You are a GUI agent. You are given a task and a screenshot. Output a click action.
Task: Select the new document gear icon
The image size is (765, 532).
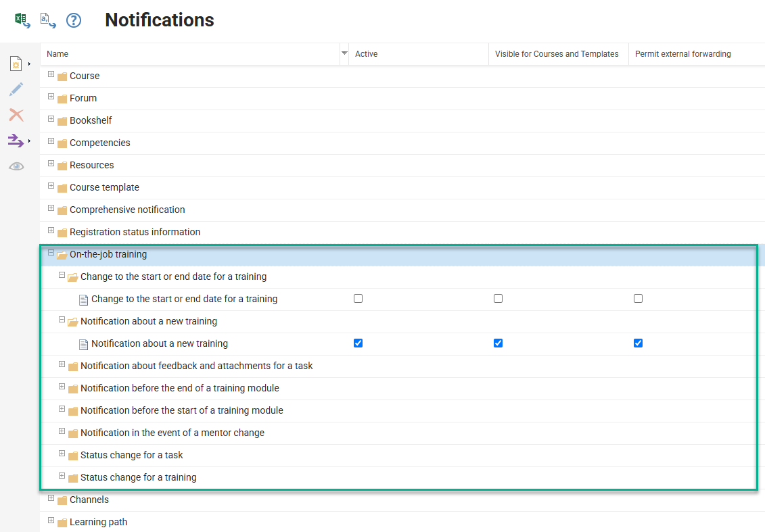click(x=16, y=63)
